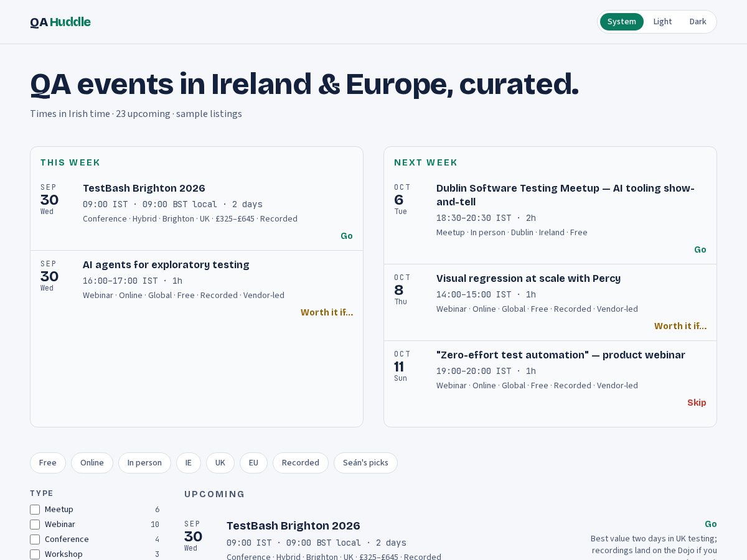This screenshot has height=560, width=747.
Task: Click Go verdict on This Week TestBash
Action: 347,236
